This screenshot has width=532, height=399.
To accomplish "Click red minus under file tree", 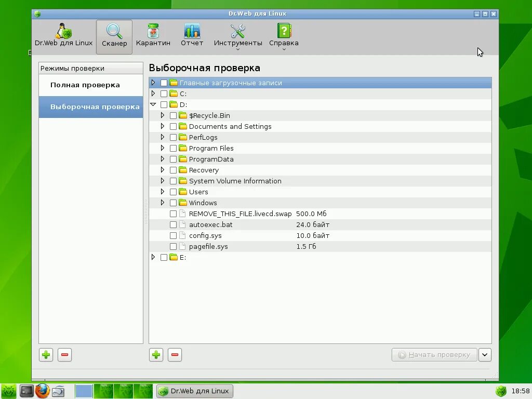I will pyautogui.click(x=175, y=355).
